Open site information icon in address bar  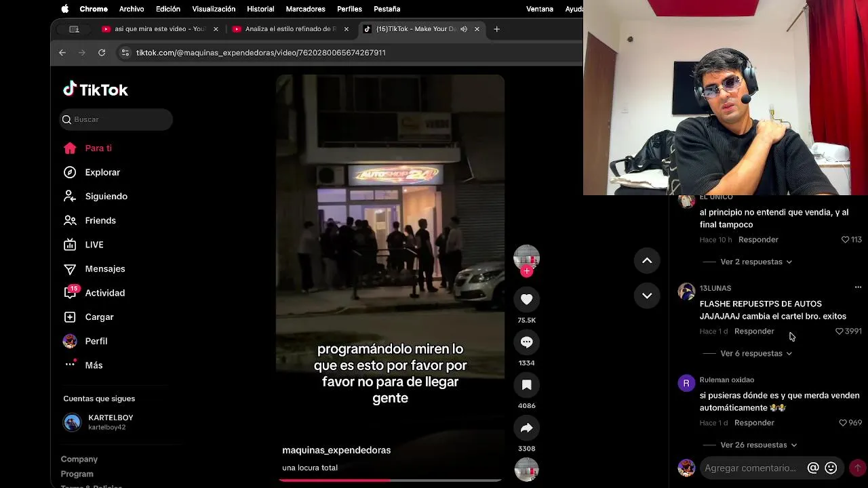coord(125,52)
